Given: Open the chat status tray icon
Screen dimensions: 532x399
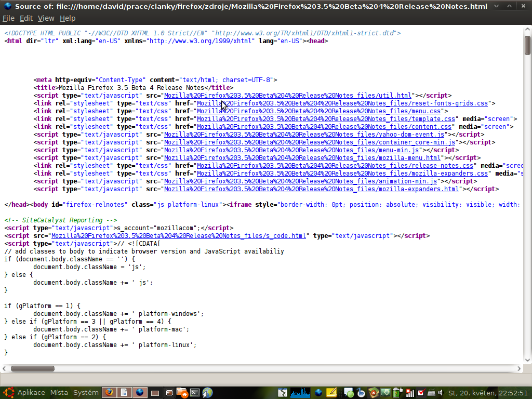Looking at the screenshot, I should point(349,393).
